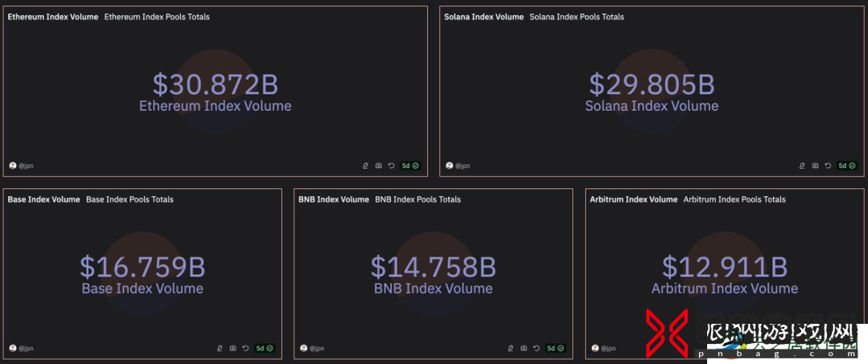868x364 pixels.
Task: Open the query link icon in Solana Index Volume panel
Action: pyautogui.click(x=802, y=166)
